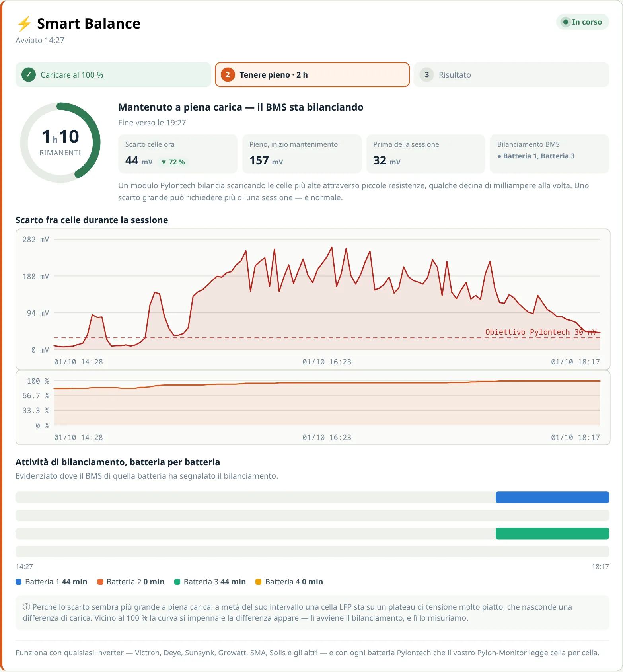Click Batteria 4 0 min legend entry
The height and width of the screenshot is (672, 623).
pyautogui.click(x=289, y=582)
